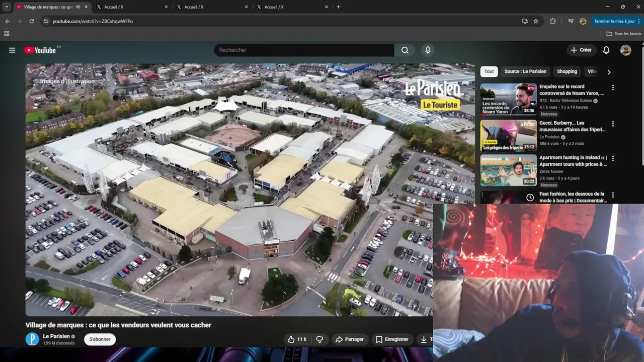The width and height of the screenshot is (644, 362).
Task: Open more options for Apartment hunting video
Action: [x=613, y=158]
